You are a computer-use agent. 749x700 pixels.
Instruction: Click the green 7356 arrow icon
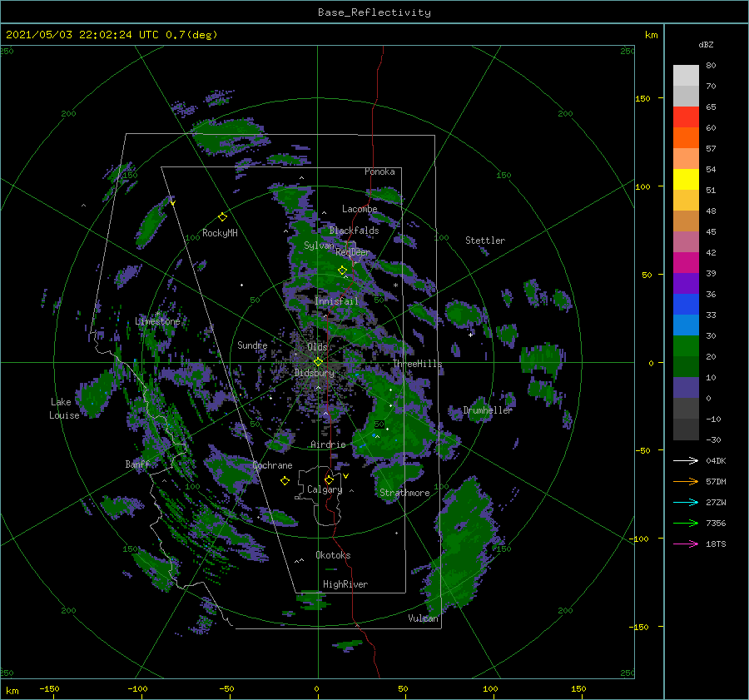686,524
